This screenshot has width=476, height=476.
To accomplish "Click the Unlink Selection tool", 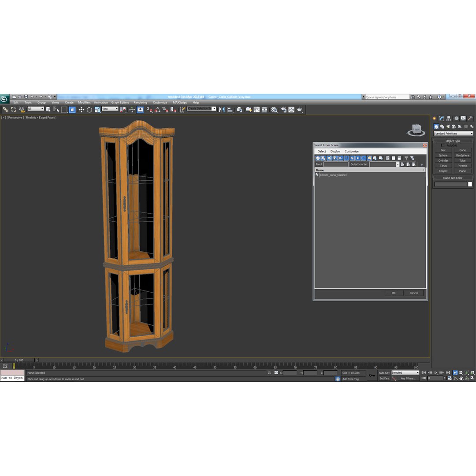I will tap(13, 110).
